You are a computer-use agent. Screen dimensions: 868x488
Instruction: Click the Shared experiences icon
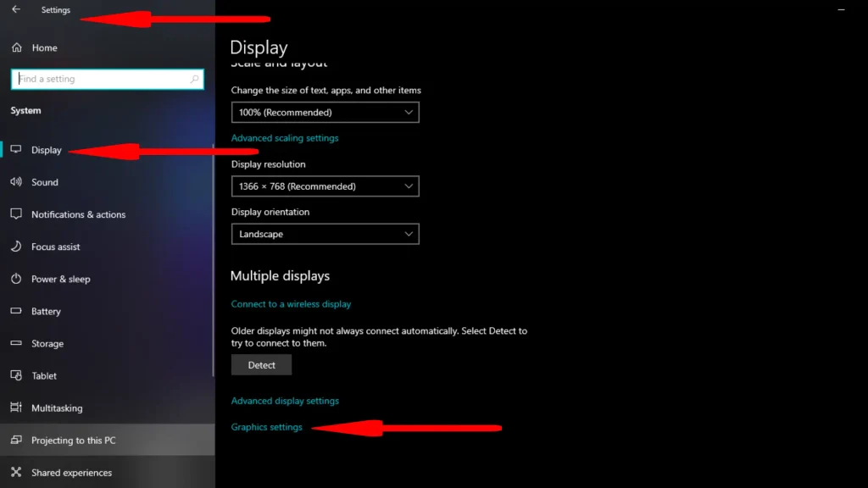(16, 472)
